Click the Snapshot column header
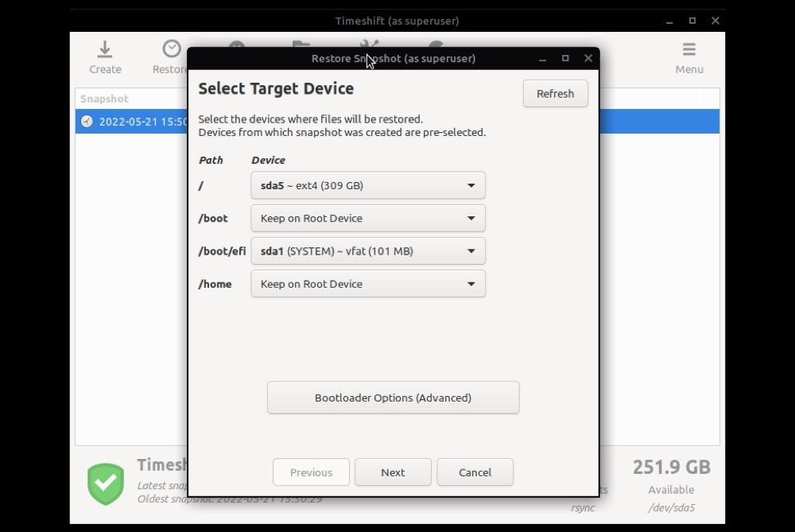This screenshot has width=795, height=532. pos(104,99)
